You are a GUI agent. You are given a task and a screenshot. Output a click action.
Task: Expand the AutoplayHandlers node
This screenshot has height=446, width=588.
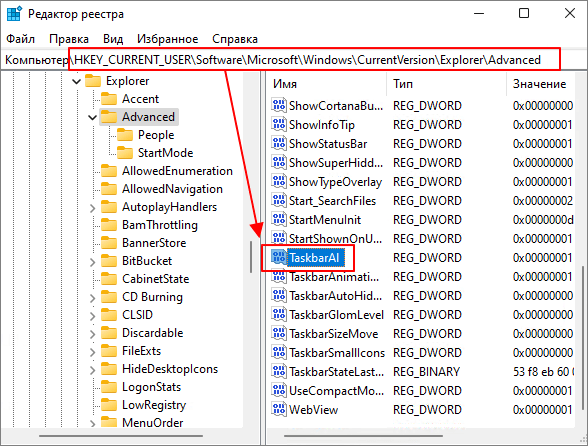click(93, 208)
